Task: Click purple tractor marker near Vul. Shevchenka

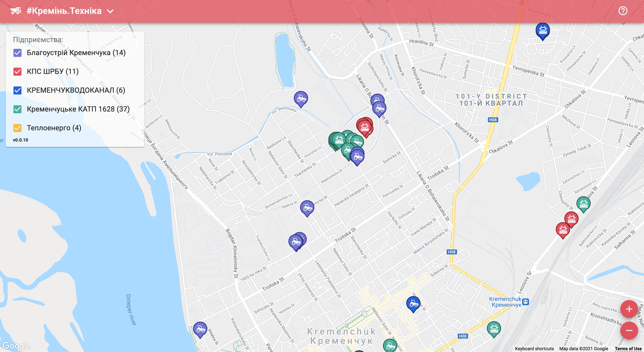Action: [x=301, y=99]
